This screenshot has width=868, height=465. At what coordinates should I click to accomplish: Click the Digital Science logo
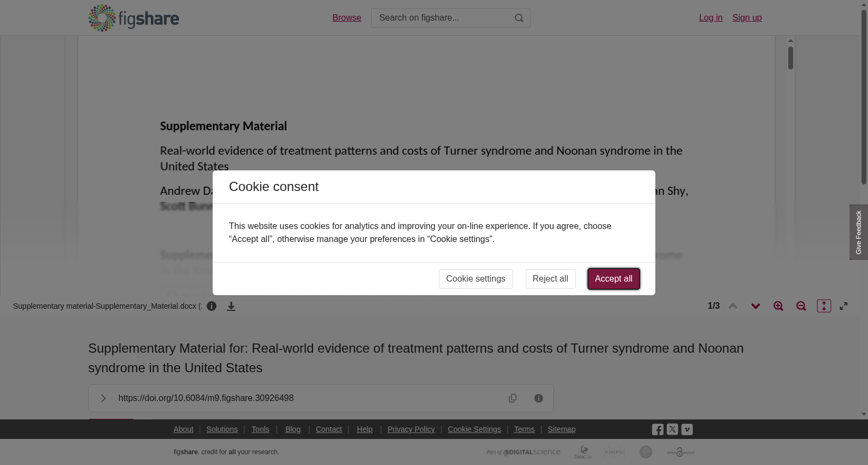point(524,452)
